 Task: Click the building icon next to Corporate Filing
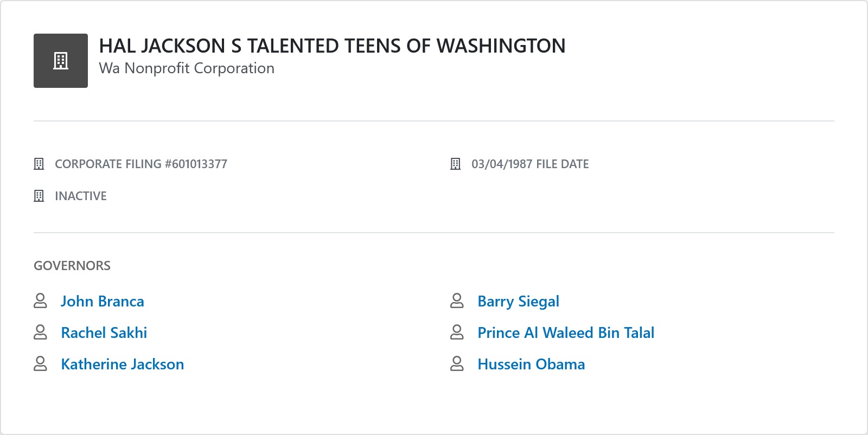pyautogui.click(x=39, y=164)
